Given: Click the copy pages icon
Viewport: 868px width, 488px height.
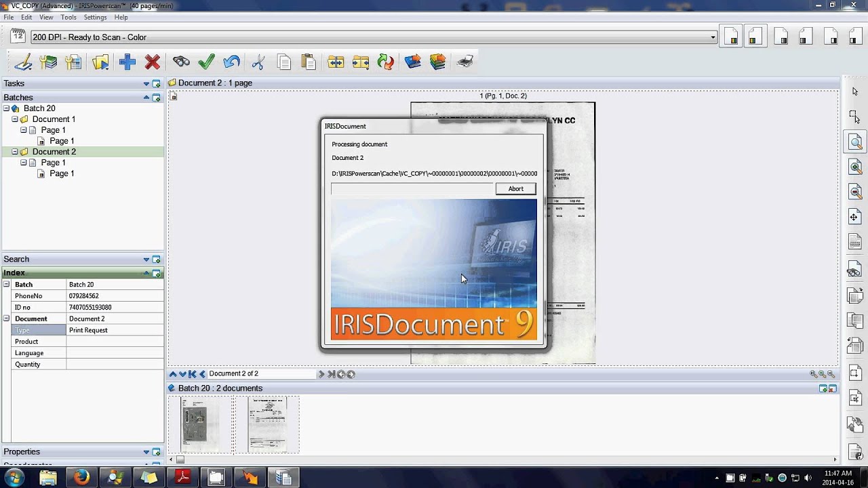Looking at the screenshot, I should (x=283, y=62).
